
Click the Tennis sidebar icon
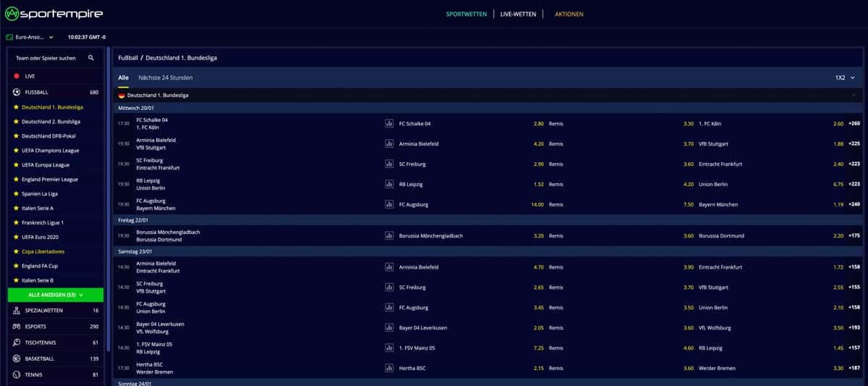17,375
